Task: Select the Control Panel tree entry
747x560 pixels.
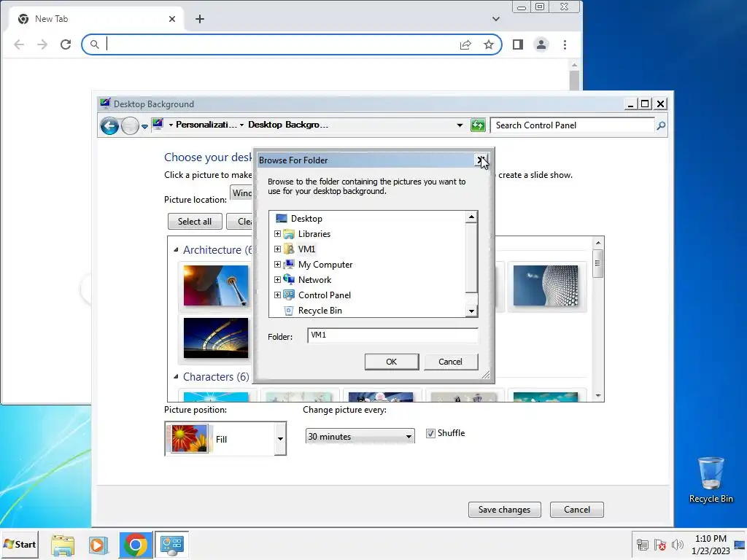Action: point(325,295)
